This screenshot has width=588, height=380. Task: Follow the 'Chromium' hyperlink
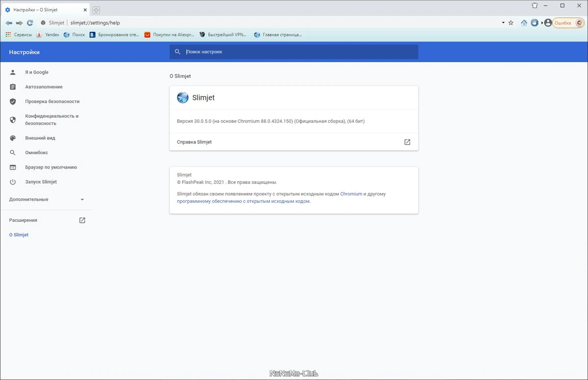point(351,194)
